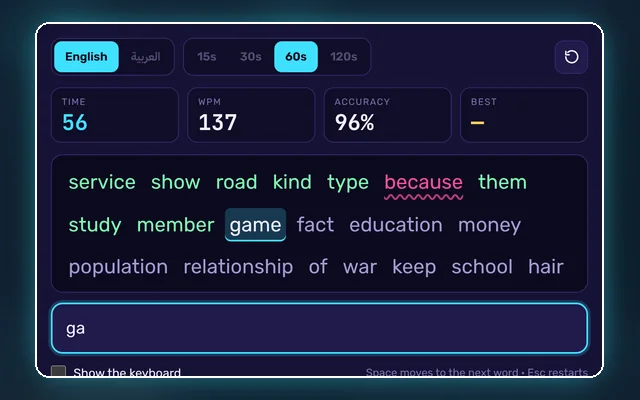Click the WPM stat card showing 137
This screenshot has width=640, height=400.
coord(251,115)
